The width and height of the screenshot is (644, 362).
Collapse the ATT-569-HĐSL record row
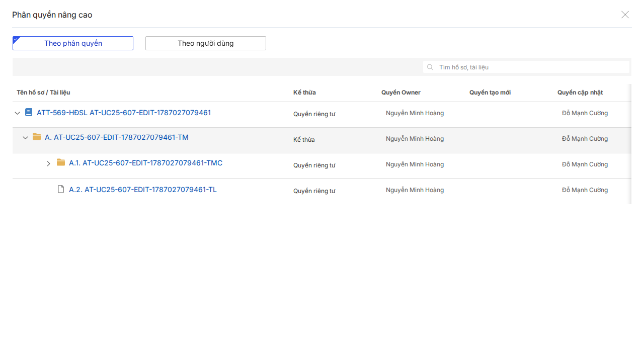[17, 113]
